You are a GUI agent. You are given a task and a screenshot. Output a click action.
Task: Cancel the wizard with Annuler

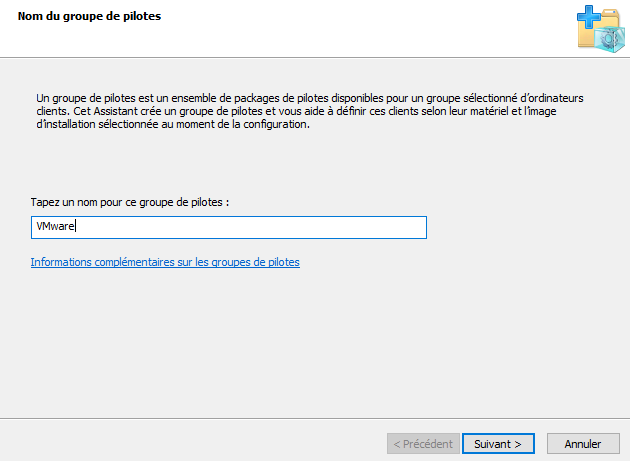[583, 444]
